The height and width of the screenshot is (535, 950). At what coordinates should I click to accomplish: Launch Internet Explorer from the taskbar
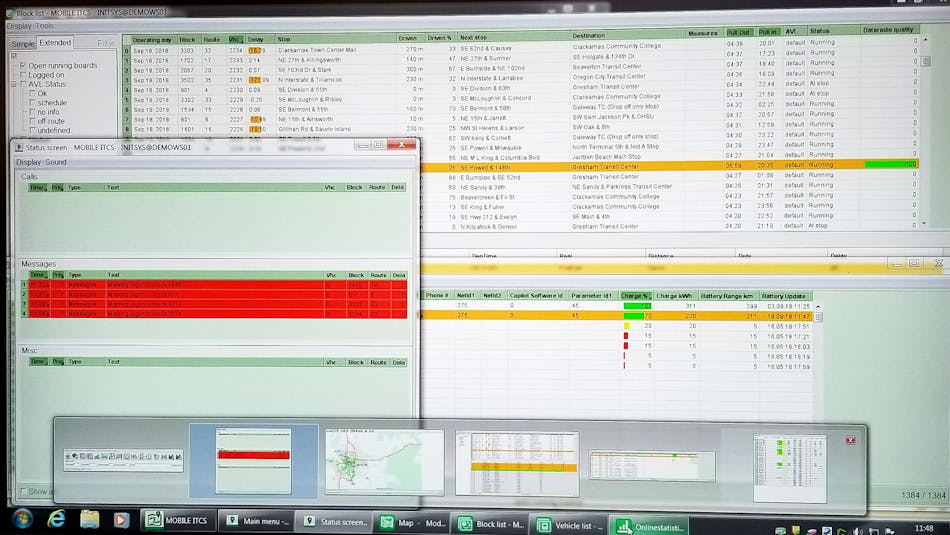tap(56, 519)
